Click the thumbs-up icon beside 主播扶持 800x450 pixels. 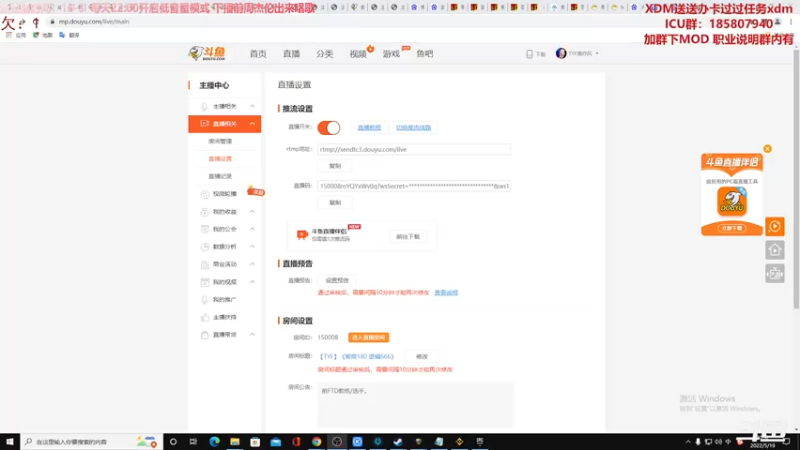pyautogui.click(x=205, y=317)
